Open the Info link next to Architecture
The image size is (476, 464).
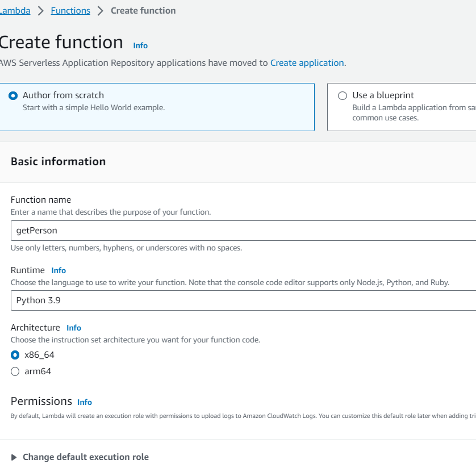(74, 328)
